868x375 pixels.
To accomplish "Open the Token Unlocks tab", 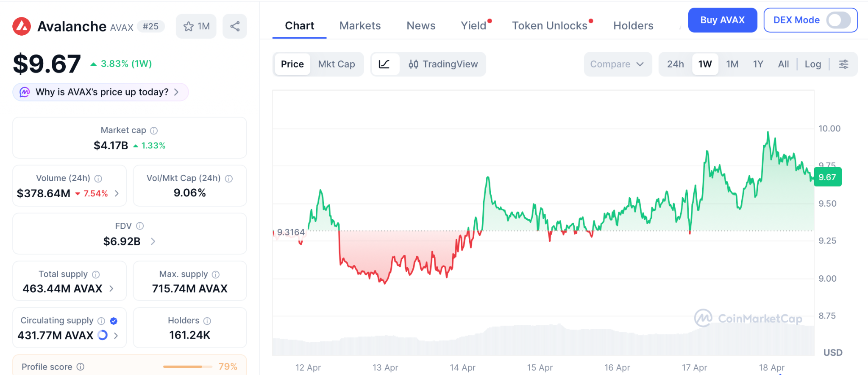I will click(549, 26).
